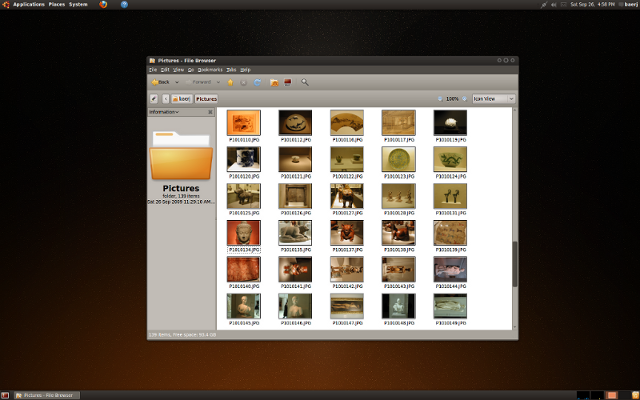This screenshot has width=640, height=400.
Task: Open the Home folder via toolbar icon
Action: [274, 82]
